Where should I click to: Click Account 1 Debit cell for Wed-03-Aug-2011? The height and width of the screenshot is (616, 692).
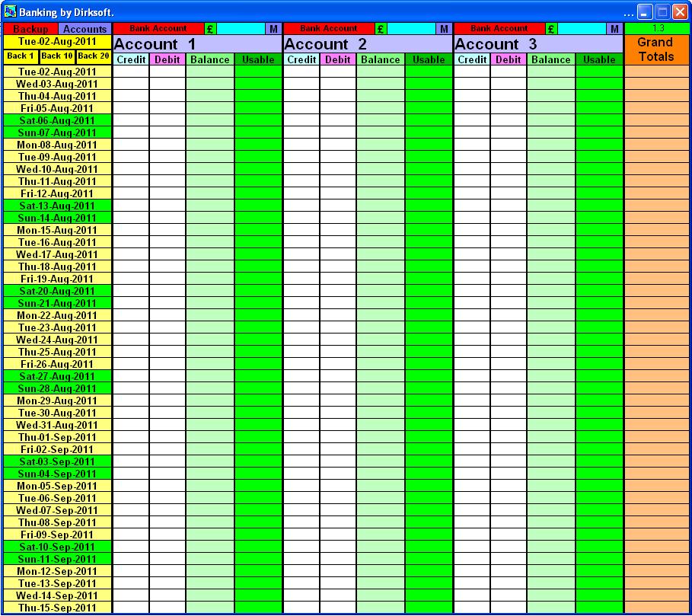167,84
